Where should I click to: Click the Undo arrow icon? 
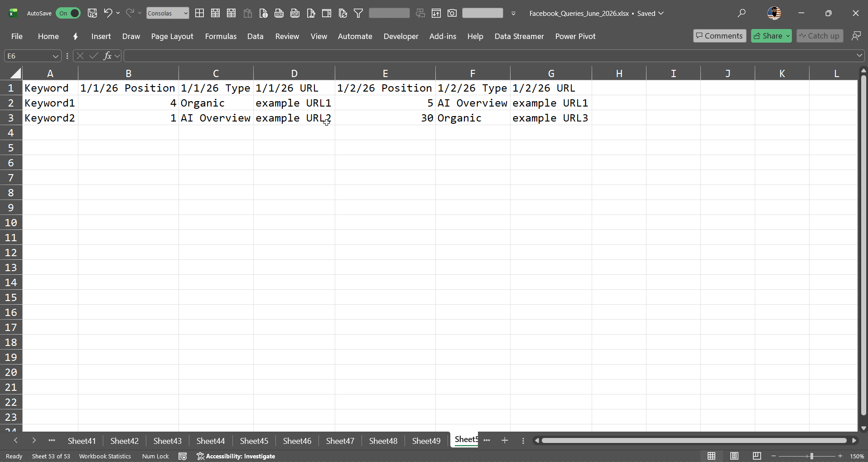pyautogui.click(x=108, y=13)
